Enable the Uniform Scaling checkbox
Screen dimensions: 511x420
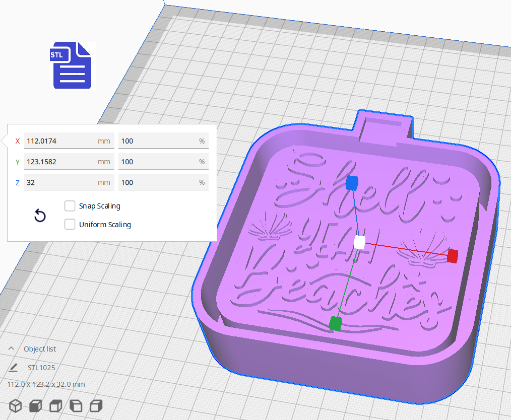[70, 224]
